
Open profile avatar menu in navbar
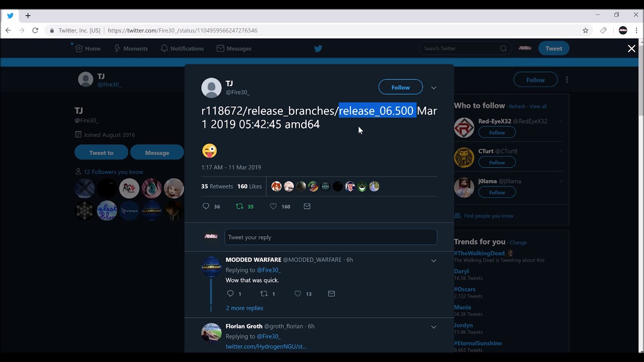click(525, 48)
